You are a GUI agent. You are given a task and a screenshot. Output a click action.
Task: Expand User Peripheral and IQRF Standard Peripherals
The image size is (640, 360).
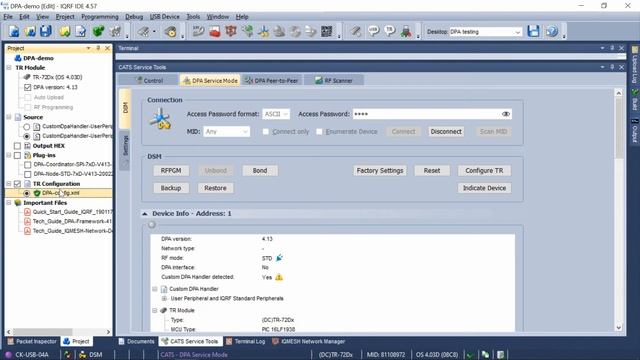164,298
